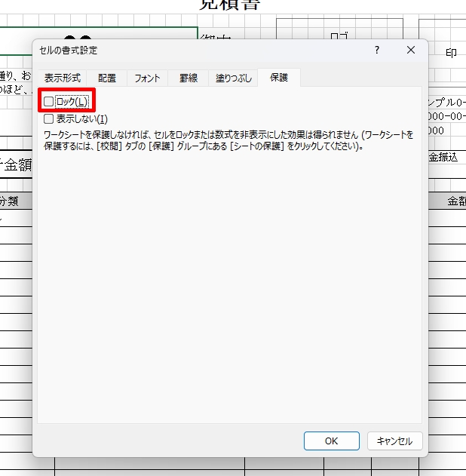The width and height of the screenshot is (466, 476).
Task: Select the 保護 tab
Action: pos(279,78)
